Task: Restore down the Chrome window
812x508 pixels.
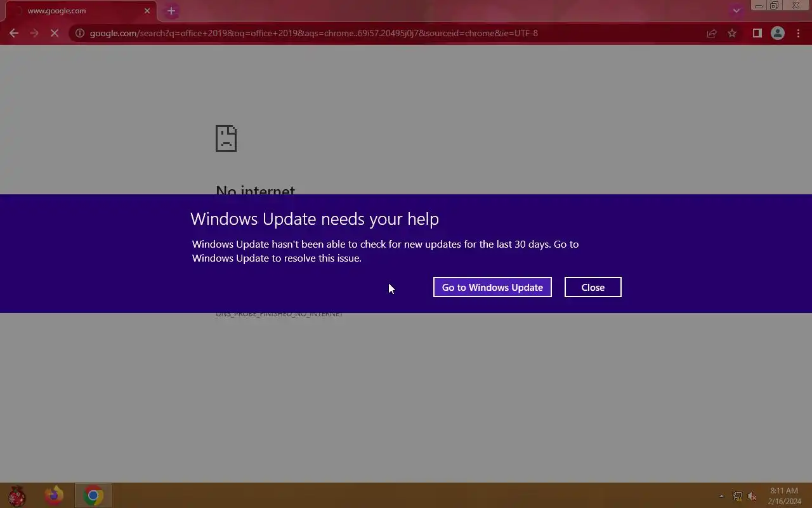Action: pos(775,6)
